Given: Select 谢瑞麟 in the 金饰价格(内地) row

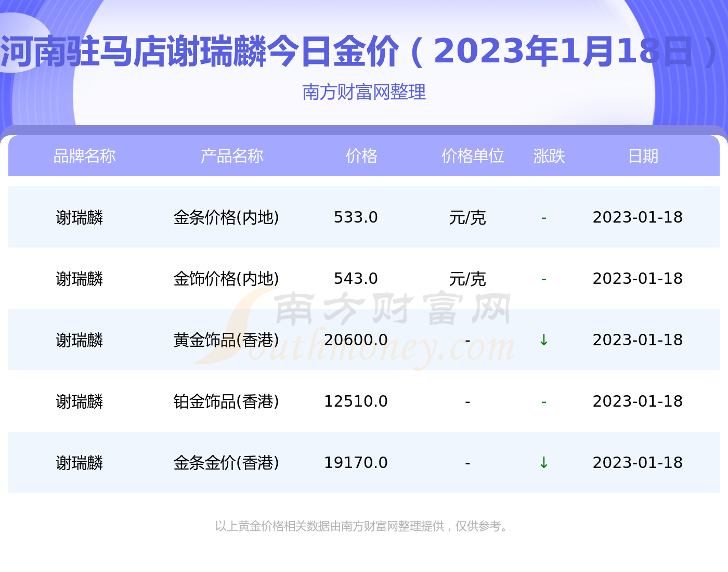Looking at the screenshot, I should 80,279.
